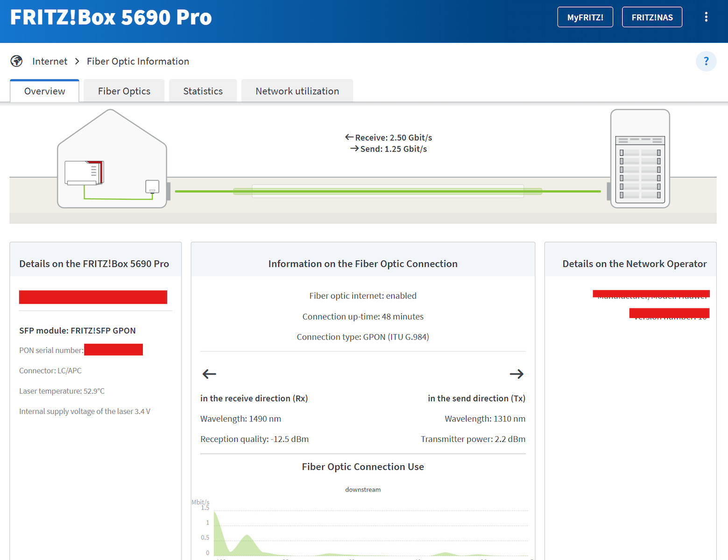Open the FRITZ!NAS page

tap(652, 17)
